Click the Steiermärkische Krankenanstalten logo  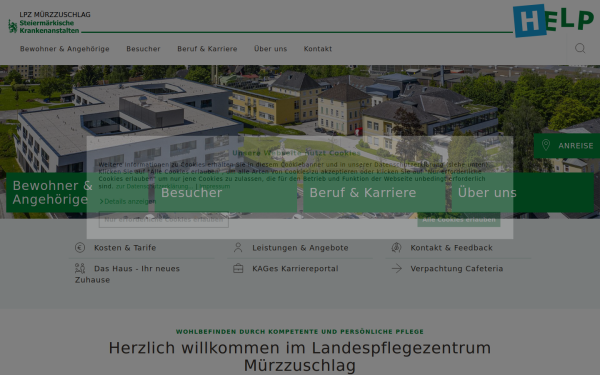49,23
